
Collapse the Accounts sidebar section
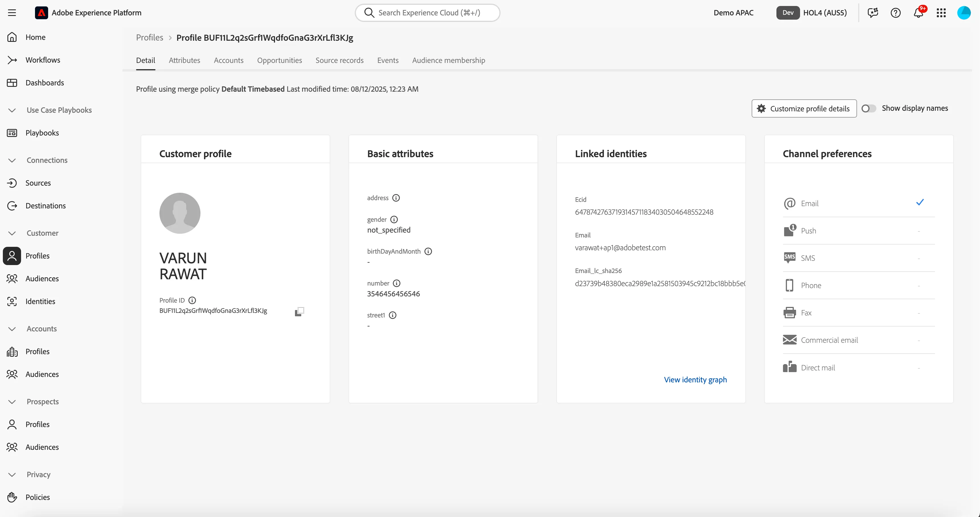coord(12,329)
